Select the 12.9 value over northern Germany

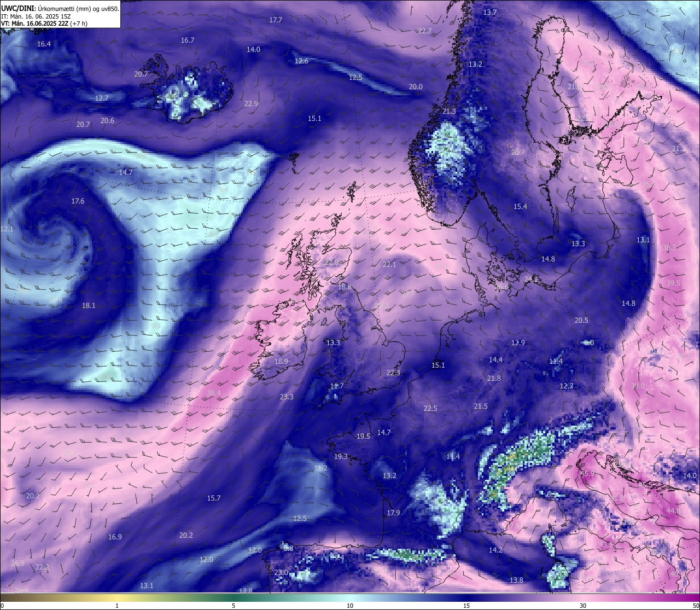[518, 342]
